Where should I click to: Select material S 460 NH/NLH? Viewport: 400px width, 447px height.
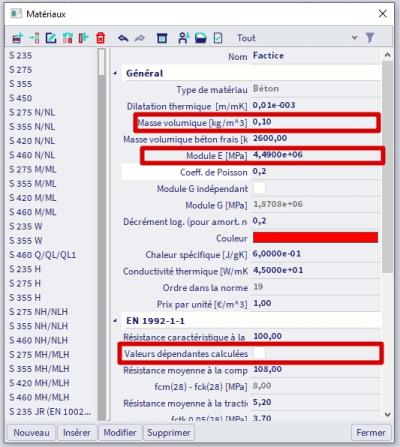pyautogui.click(x=39, y=340)
